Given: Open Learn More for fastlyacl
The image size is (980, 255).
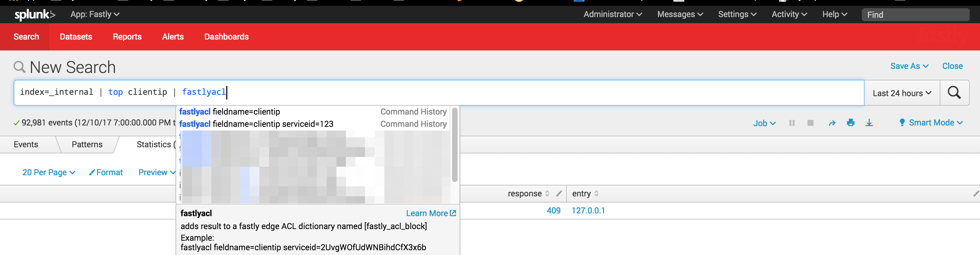Looking at the screenshot, I should pos(431,213).
